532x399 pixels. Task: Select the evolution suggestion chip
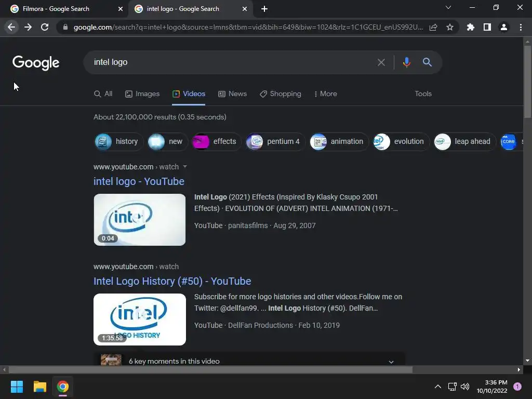[401, 141]
